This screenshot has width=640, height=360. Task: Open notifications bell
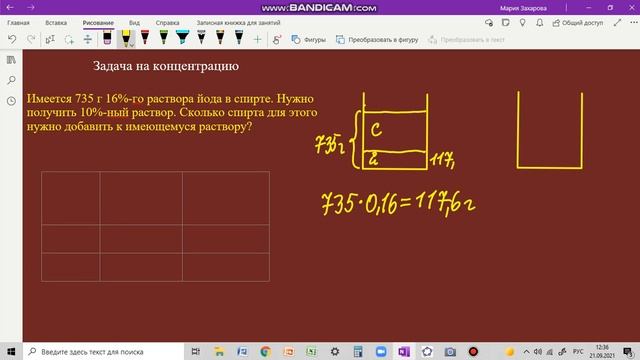click(x=540, y=23)
